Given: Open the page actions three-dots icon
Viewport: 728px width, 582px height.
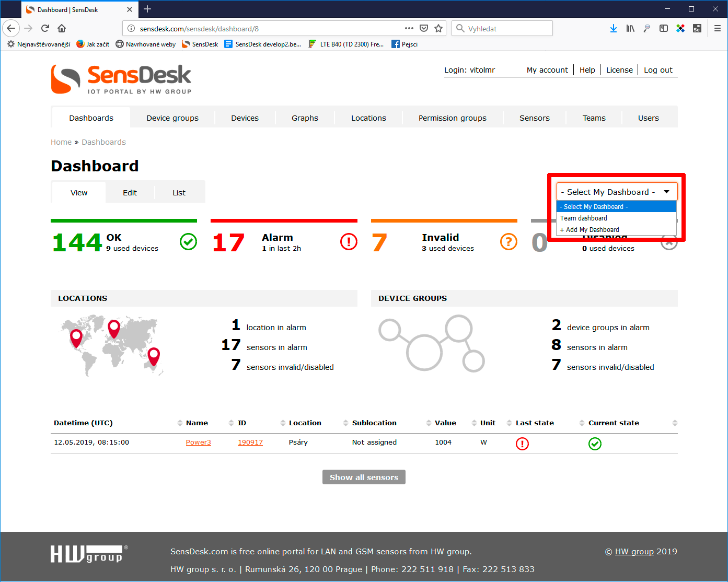Looking at the screenshot, I should [409, 28].
